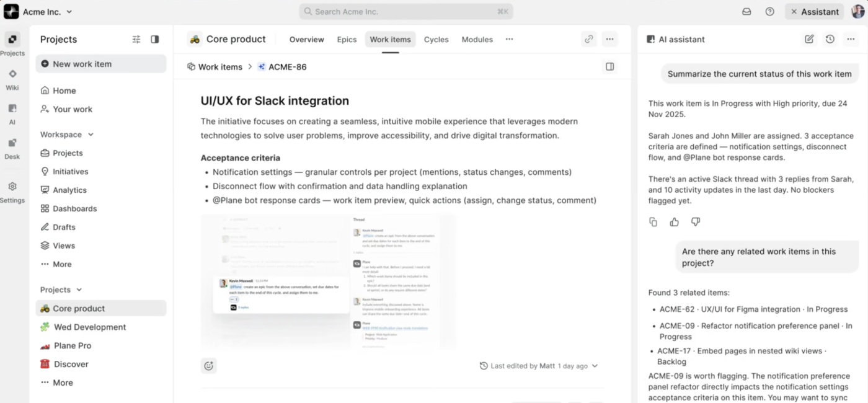The height and width of the screenshot is (403, 868).
Task: Open the help question mark icon
Action: pos(769,12)
